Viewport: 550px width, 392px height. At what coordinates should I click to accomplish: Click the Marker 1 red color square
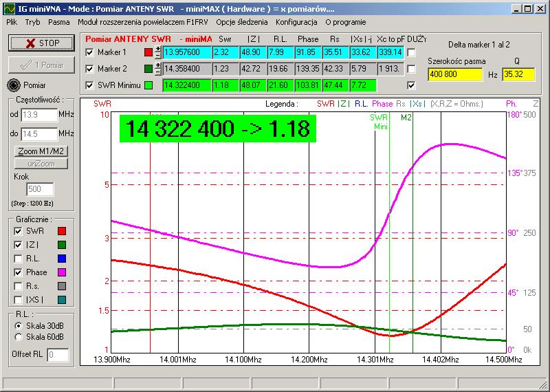pyautogui.click(x=148, y=52)
